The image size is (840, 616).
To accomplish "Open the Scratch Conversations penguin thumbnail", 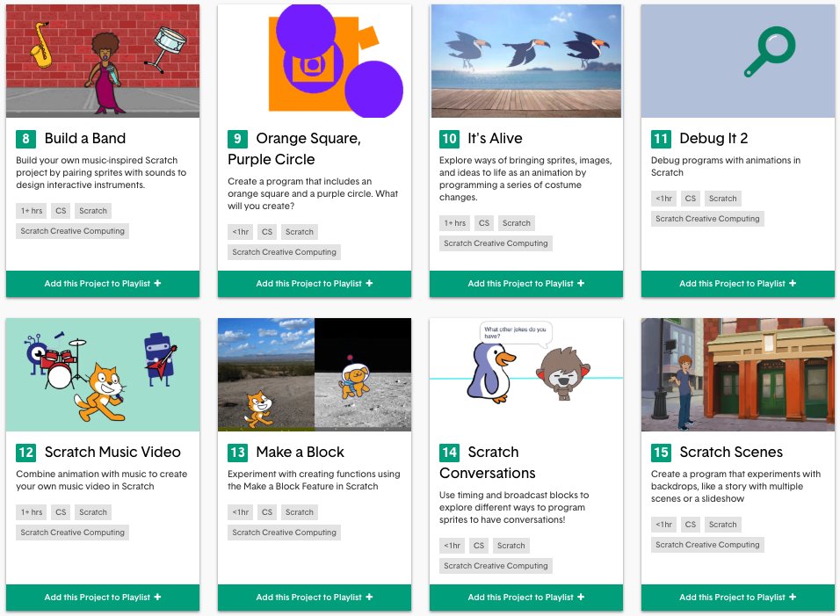I will tap(526, 374).
